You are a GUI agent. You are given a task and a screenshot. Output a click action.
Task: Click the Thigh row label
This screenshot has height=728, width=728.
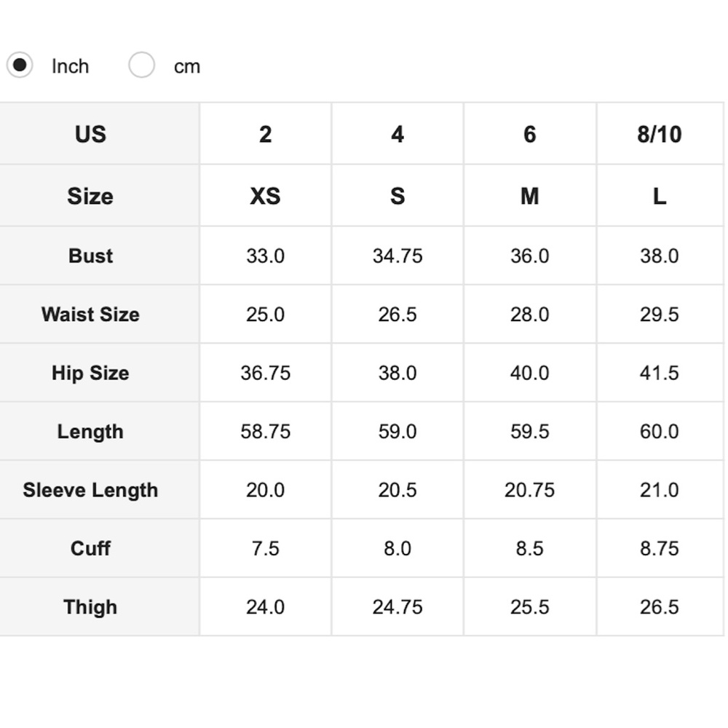[90, 607]
